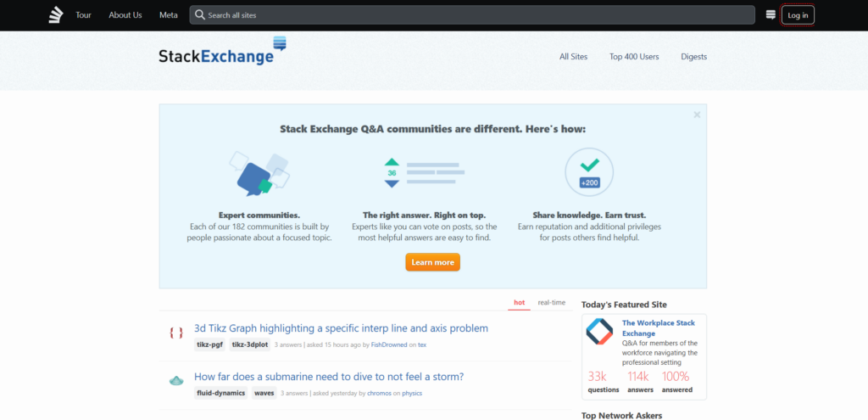This screenshot has width=868, height=420.
Task: Click the checkmark +200 reputation illustration
Action: coord(589,171)
